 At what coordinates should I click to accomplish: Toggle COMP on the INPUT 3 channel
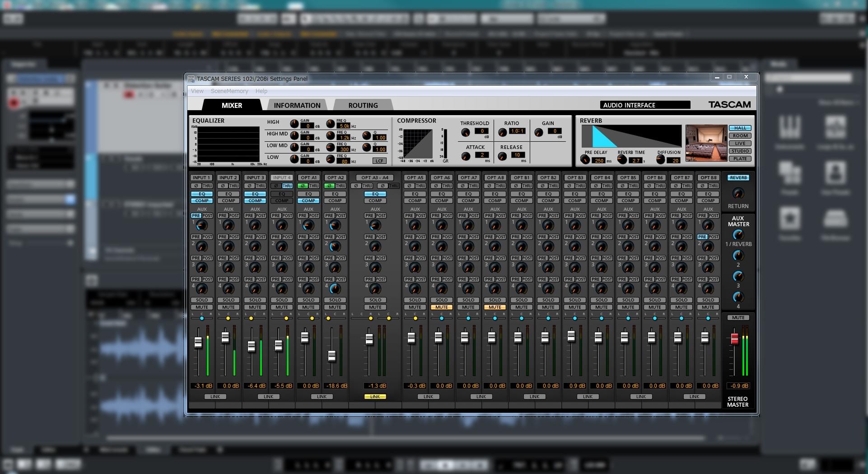[x=255, y=200]
